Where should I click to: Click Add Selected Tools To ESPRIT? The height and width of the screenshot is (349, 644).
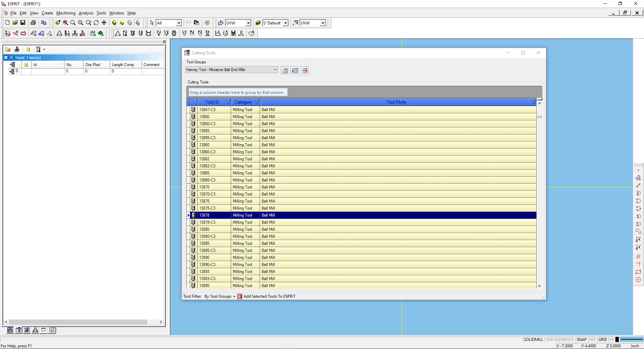pyautogui.click(x=267, y=296)
